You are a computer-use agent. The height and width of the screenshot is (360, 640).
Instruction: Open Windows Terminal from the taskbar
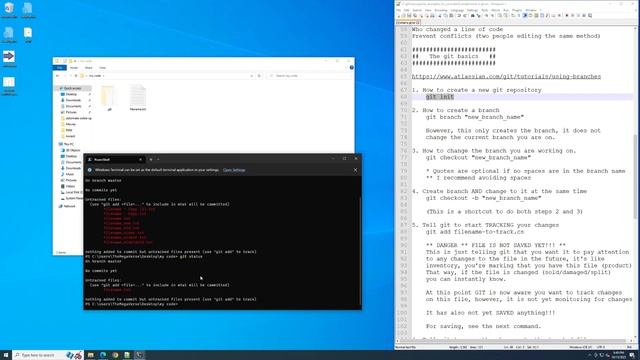point(139,355)
